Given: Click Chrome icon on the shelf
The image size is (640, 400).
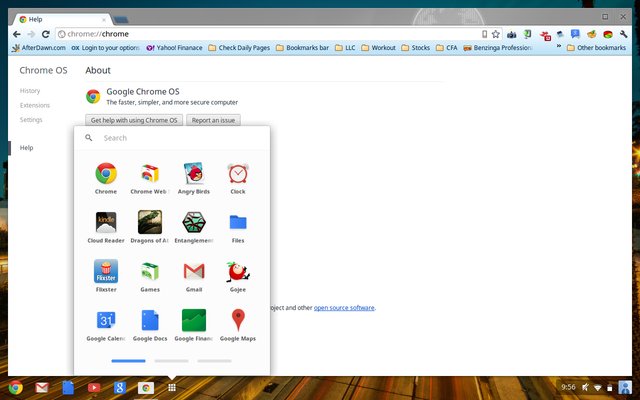Looking at the screenshot, I should [x=16, y=387].
